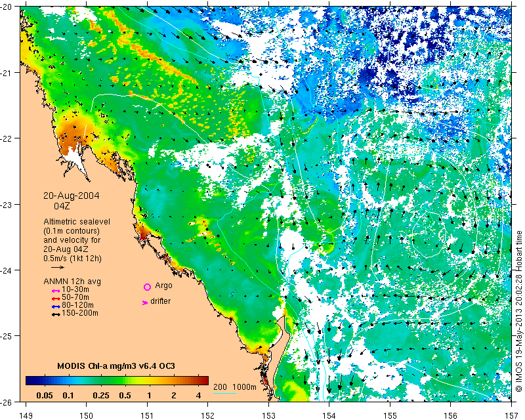525x420 pixels.
Task: Click the longitude axis label 155
Action: [x=390, y=416]
